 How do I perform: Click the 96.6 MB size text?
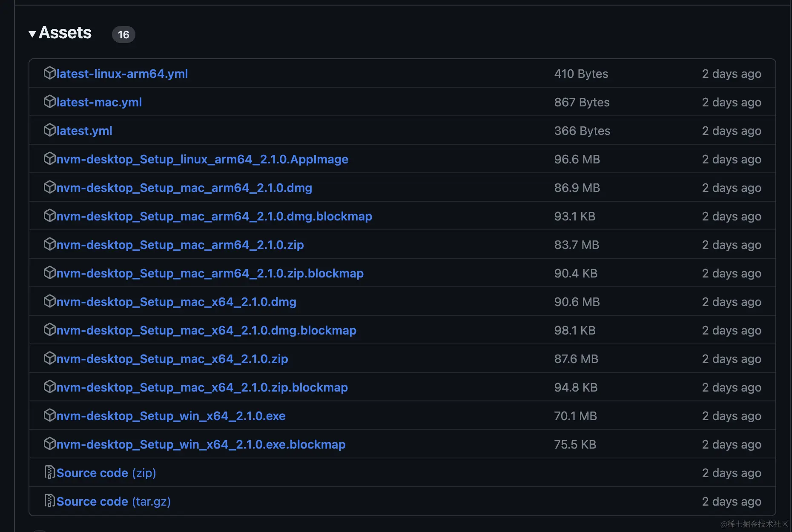tap(577, 159)
